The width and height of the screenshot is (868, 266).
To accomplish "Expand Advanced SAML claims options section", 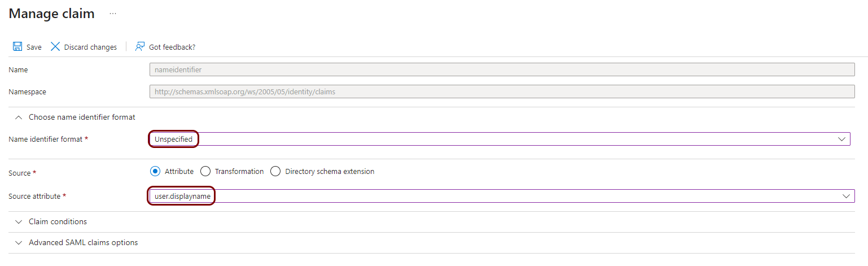I will click(x=83, y=243).
